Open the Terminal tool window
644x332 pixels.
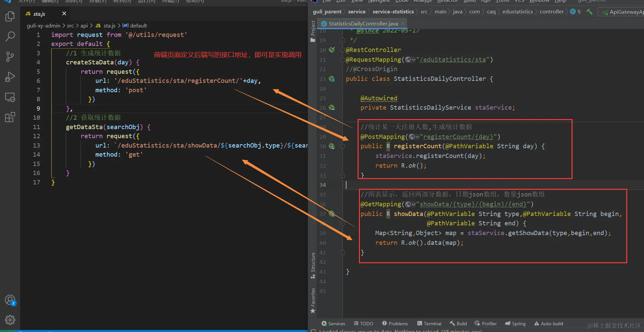(x=429, y=324)
